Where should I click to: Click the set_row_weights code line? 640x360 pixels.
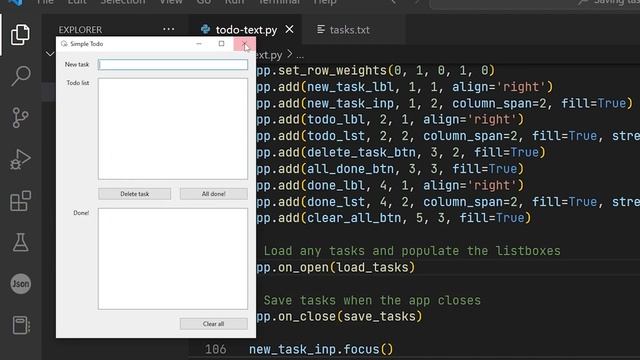(x=376, y=70)
